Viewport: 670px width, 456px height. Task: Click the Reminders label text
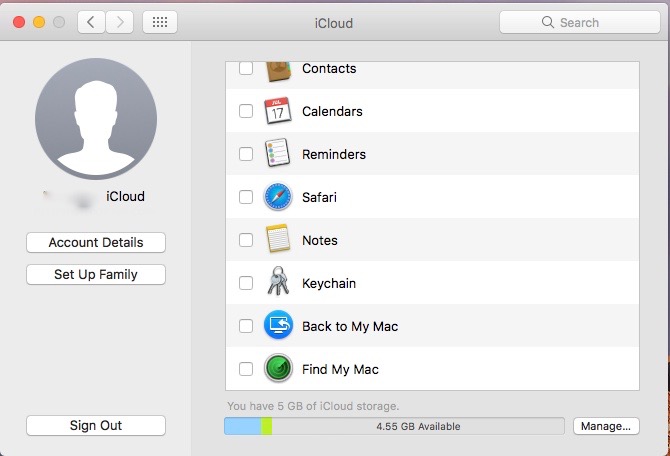334,154
